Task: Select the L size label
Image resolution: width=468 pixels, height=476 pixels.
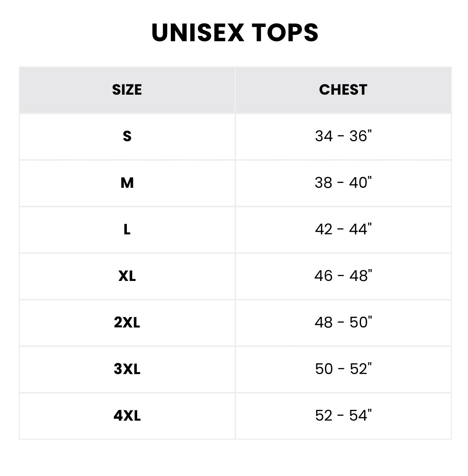Action: pos(127,229)
